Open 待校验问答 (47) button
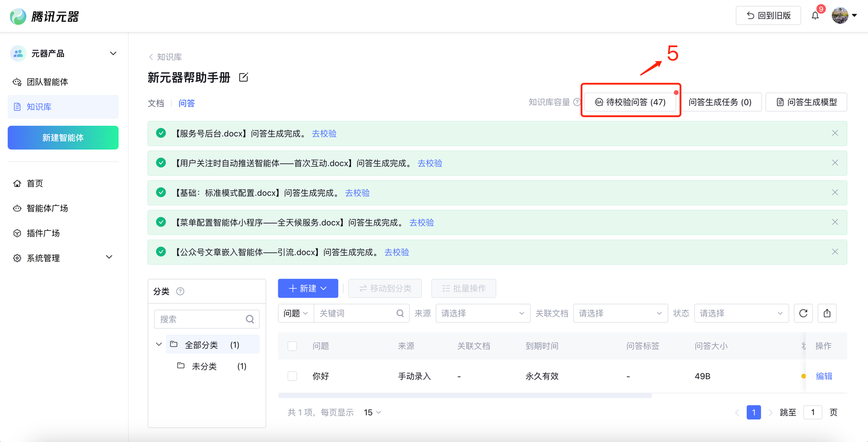Screen dimensions: 868x442 point(630,102)
